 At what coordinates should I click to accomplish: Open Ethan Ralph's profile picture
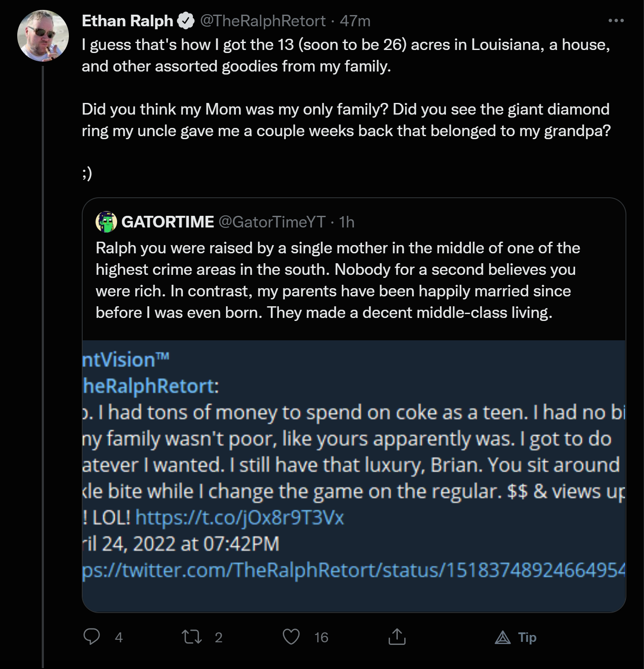[x=43, y=35]
